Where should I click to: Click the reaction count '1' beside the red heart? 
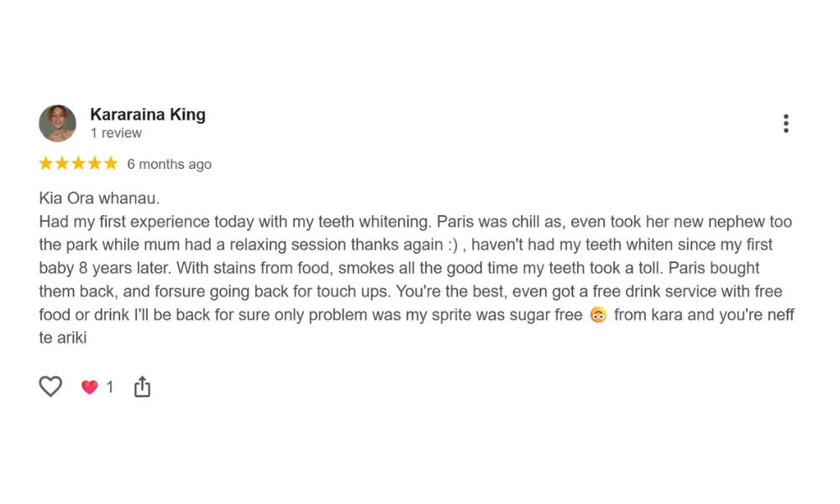pyautogui.click(x=109, y=387)
